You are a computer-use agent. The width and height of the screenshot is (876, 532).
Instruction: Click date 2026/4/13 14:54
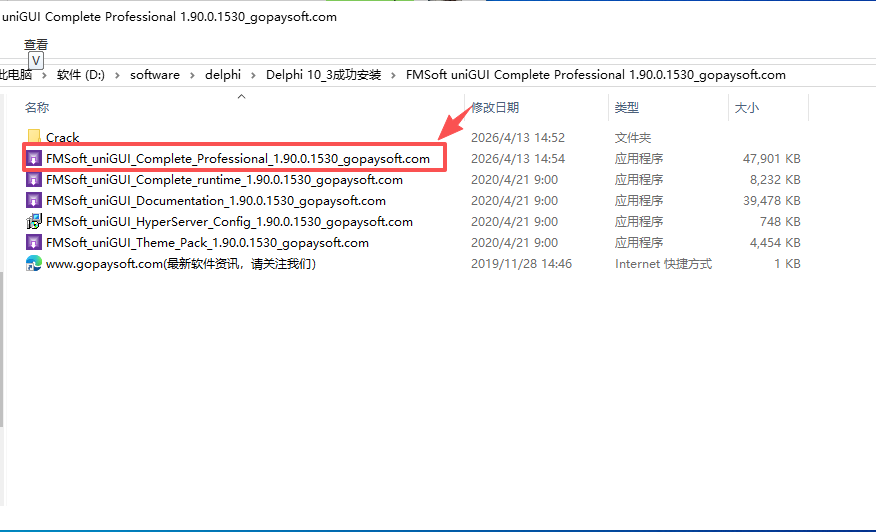(518, 159)
